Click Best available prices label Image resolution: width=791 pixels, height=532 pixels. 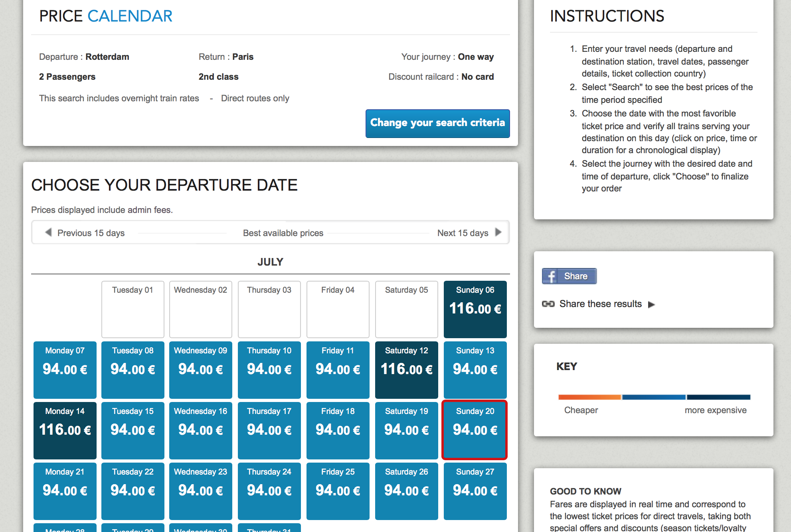[x=283, y=233]
